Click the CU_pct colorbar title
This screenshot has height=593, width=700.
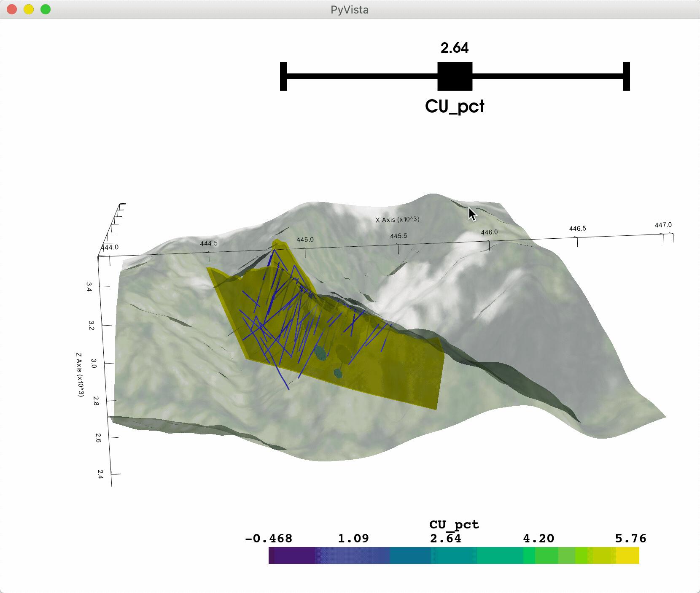454,524
